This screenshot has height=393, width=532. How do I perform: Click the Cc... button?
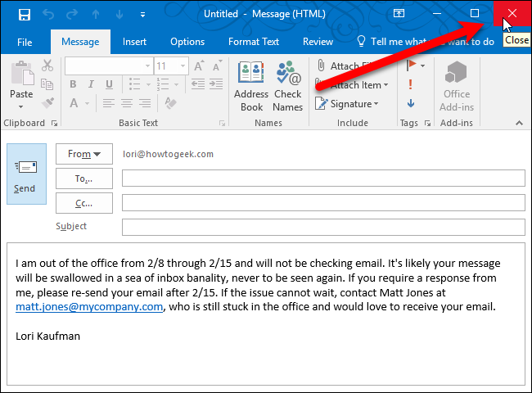point(84,203)
